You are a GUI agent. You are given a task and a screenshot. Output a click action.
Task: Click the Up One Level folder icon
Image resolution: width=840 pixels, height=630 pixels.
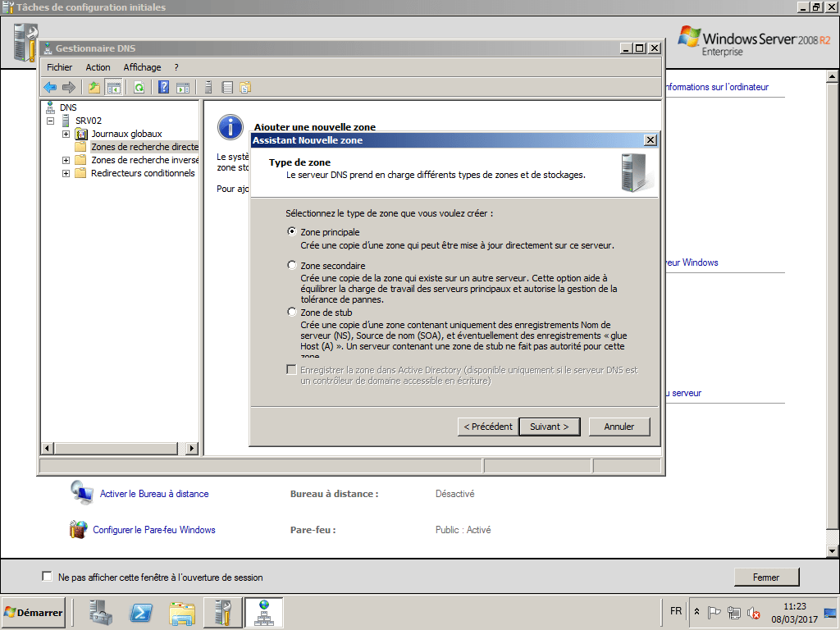point(94,87)
